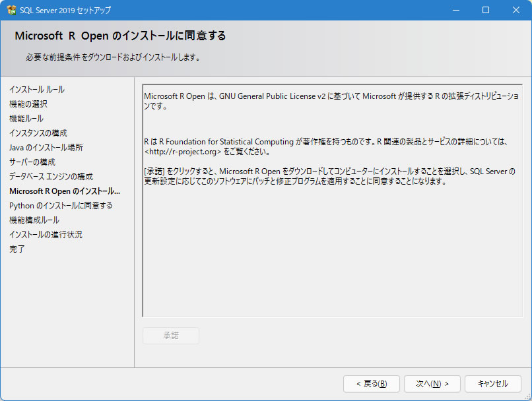
Task: Click the SQL Server setup title bar icon
Action: tap(11, 10)
